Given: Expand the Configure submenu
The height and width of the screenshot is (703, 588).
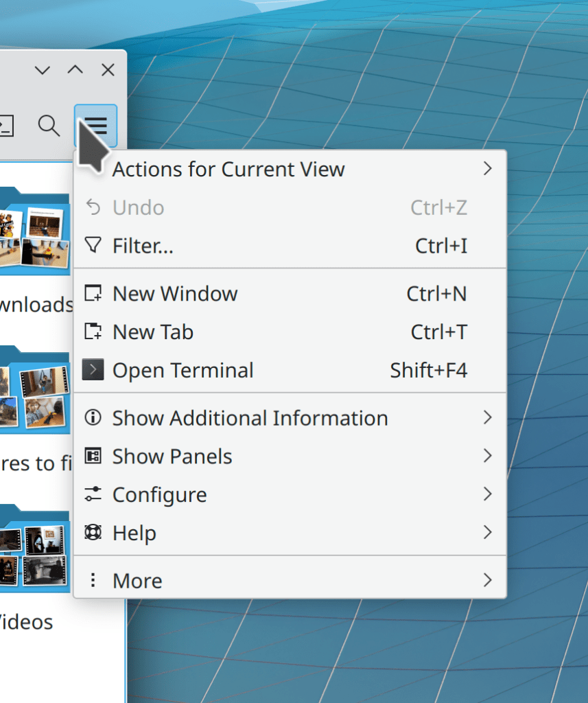Looking at the screenshot, I should [x=487, y=494].
